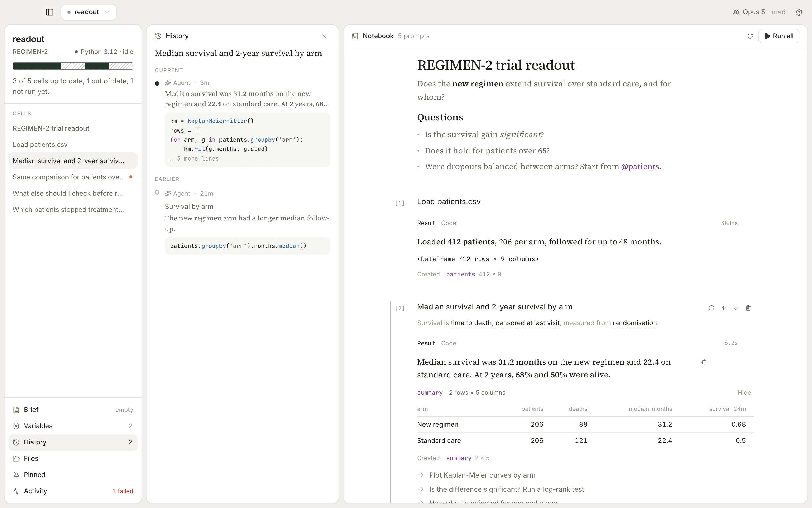Expand '3 more lines' in code snippet
812x508 pixels.
[x=195, y=158]
